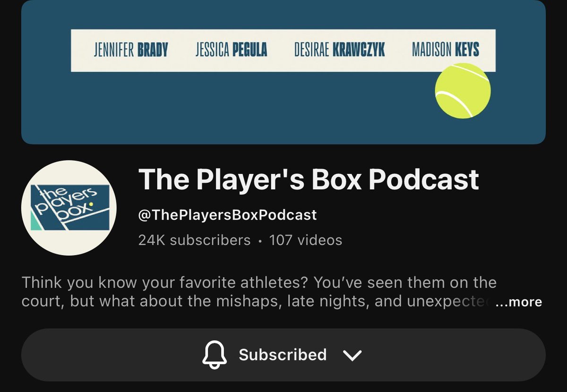Open The Player's Box channel avatar
Screen dimensions: 567x392
(x=69, y=208)
